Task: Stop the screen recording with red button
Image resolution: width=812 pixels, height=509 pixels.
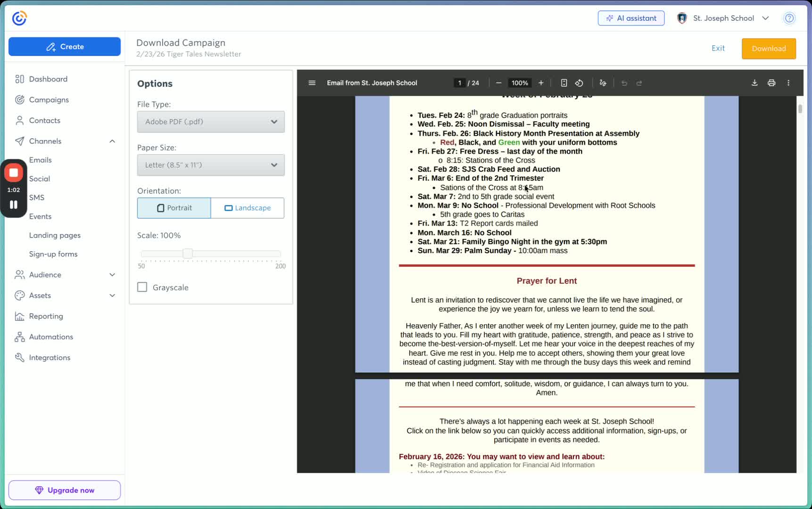Action: coord(14,173)
